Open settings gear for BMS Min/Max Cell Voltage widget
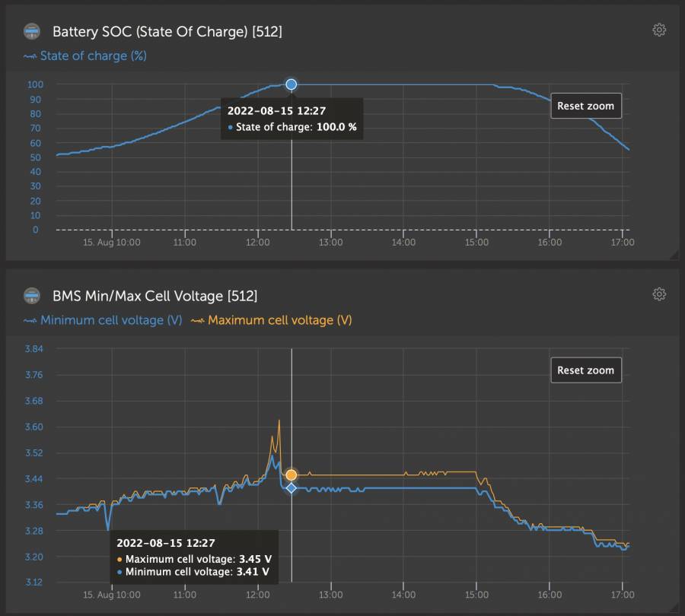 pyautogui.click(x=659, y=294)
